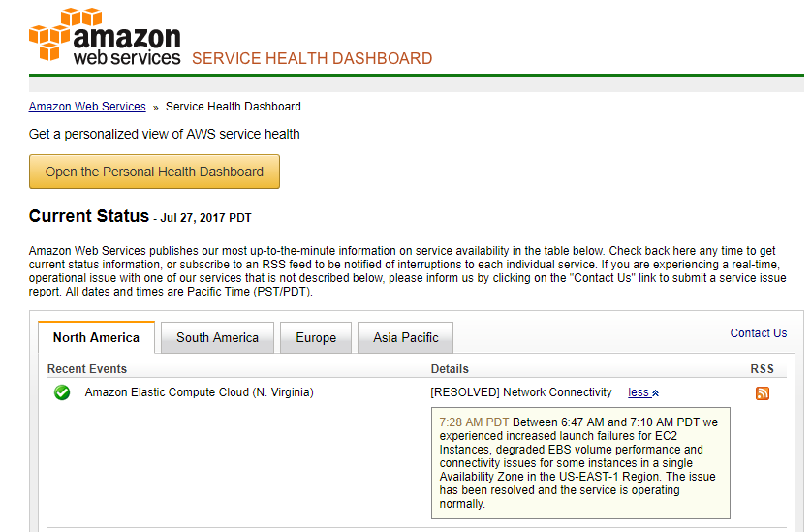Open the orange RSS feed icon for EC2
Viewport: 811px width, 532px height.
[763, 393]
